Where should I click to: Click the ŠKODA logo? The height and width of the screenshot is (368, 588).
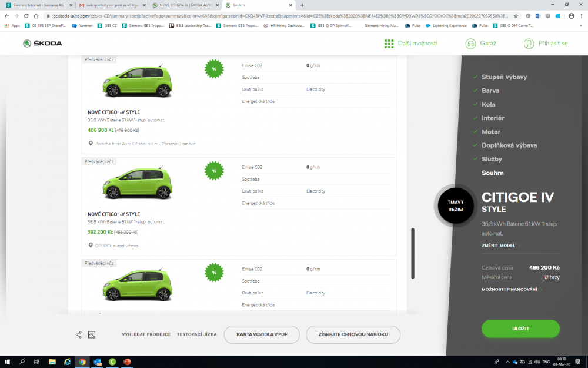(x=42, y=43)
